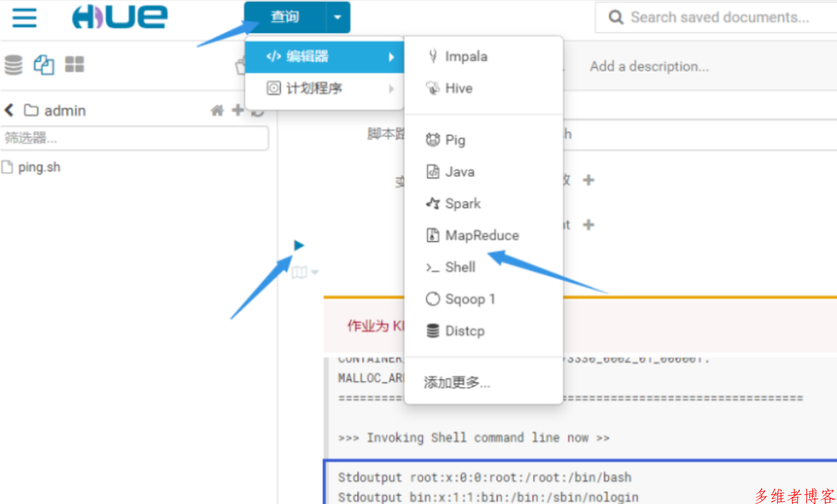Open the database sources panel icon

pyautogui.click(x=13, y=64)
